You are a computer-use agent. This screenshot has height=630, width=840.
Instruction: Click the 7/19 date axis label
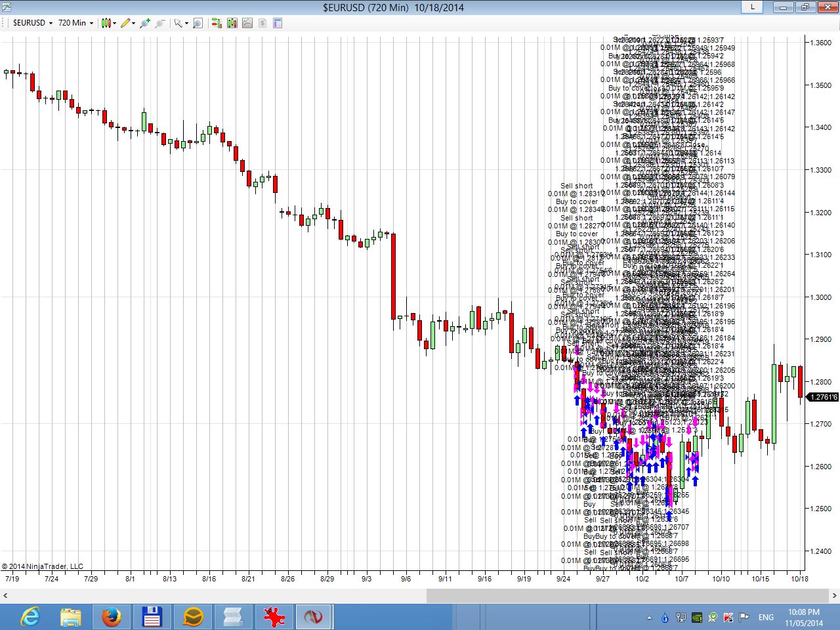pyautogui.click(x=12, y=579)
